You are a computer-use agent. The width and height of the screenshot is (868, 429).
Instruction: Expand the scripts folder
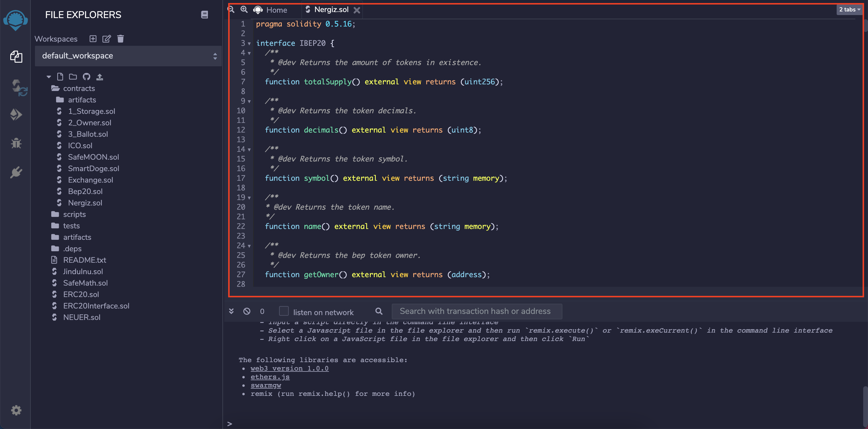coord(68,214)
